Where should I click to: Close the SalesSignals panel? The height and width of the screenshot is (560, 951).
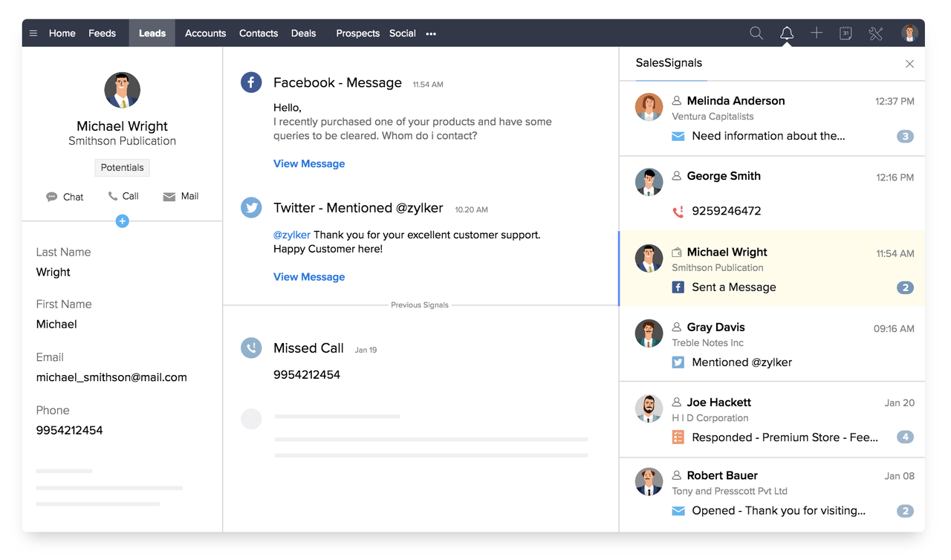click(x=909, y=64)
